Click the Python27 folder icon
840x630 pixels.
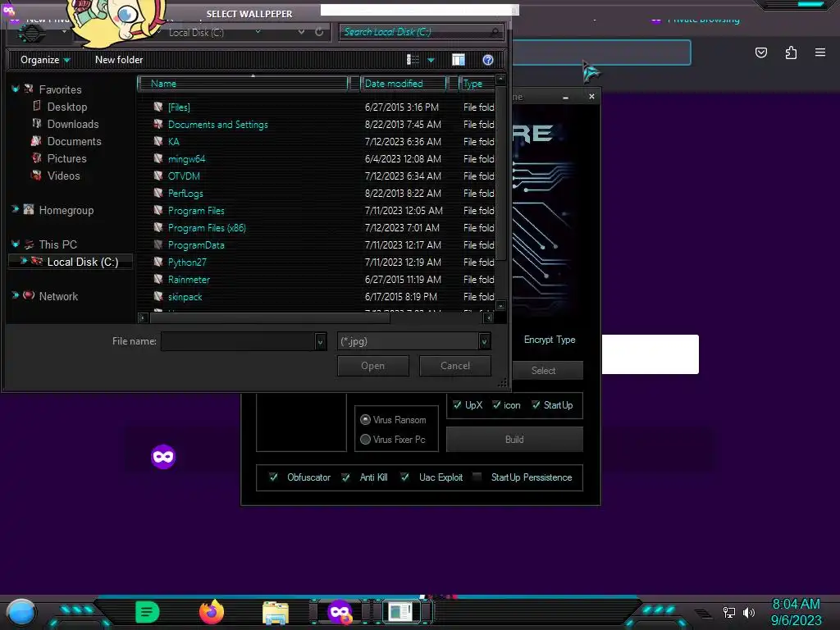pos(158,262)
